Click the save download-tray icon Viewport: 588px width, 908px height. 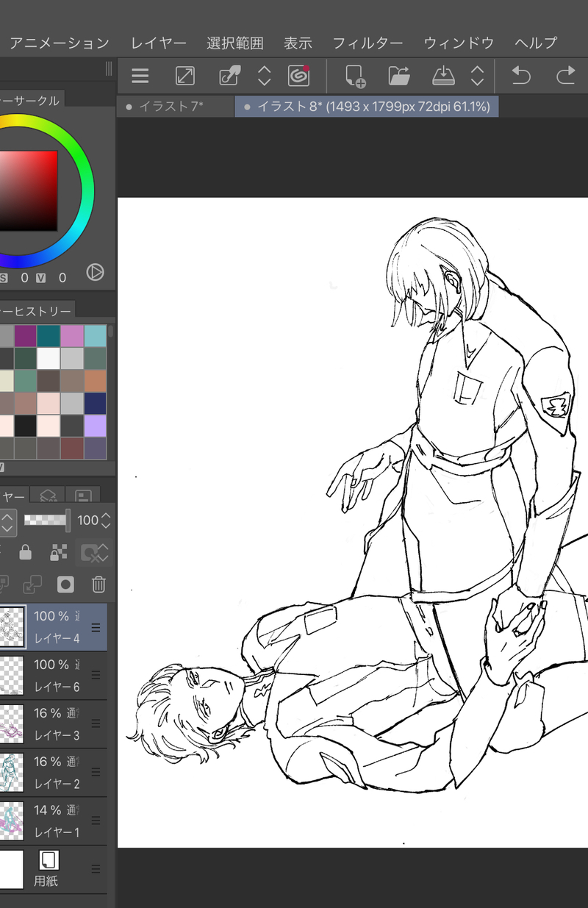pyautogui.click(x=444, y=76)
